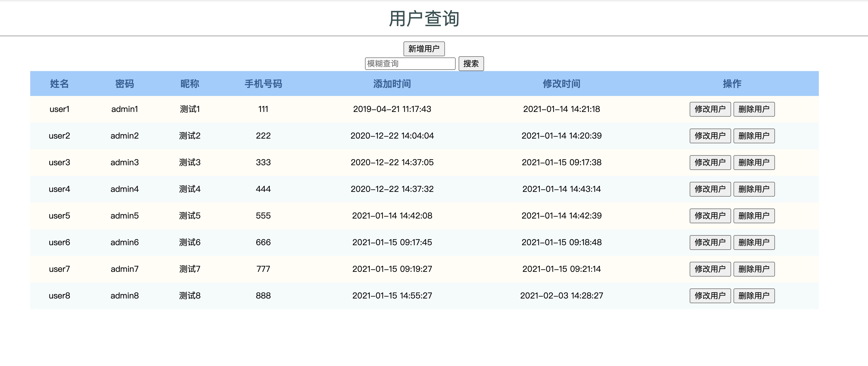
Task: Click 修改用户 for user6
Action: [710, 242]
